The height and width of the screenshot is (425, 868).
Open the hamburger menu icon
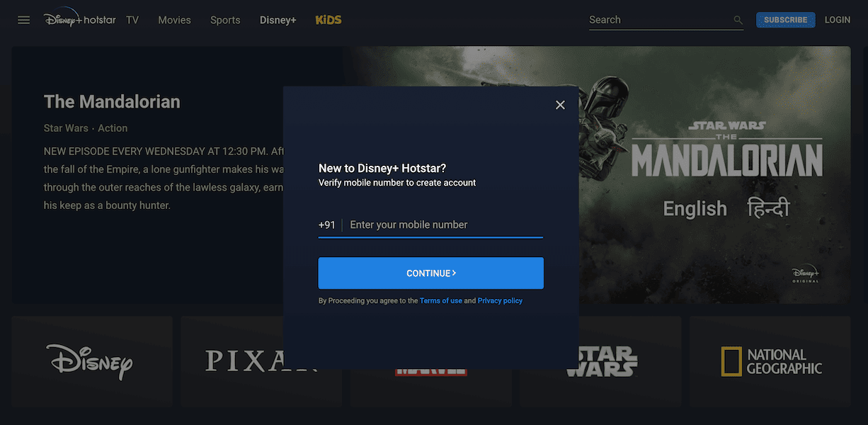(23, 20)
